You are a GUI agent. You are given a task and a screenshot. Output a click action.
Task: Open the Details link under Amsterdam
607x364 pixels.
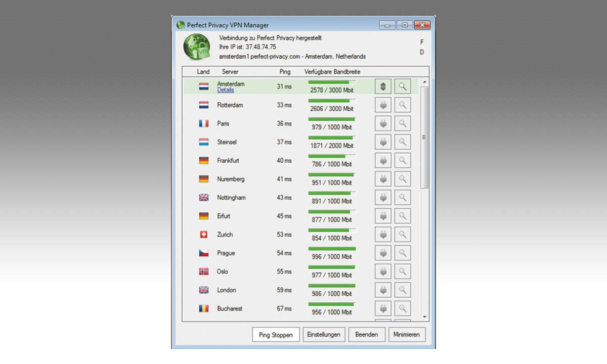226,90
